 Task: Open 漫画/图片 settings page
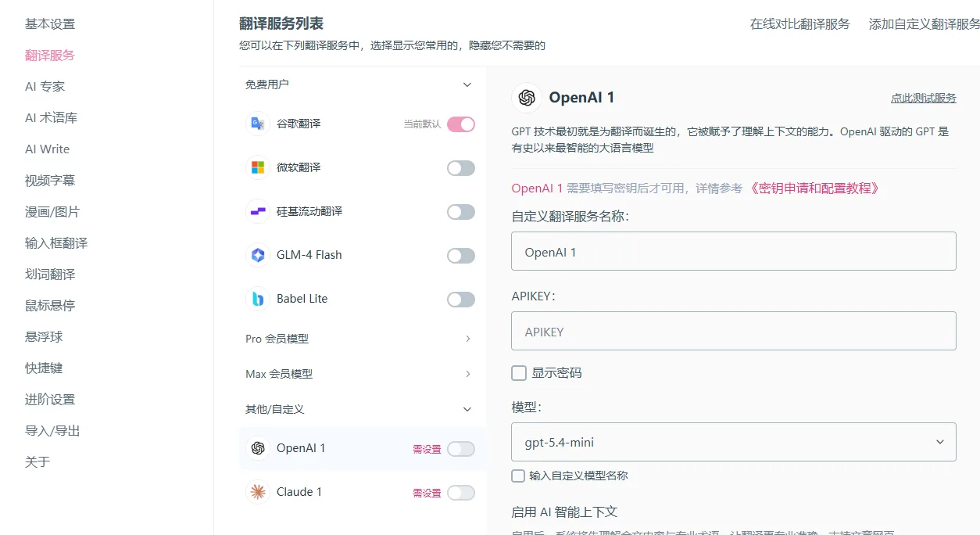pos(52,212)
